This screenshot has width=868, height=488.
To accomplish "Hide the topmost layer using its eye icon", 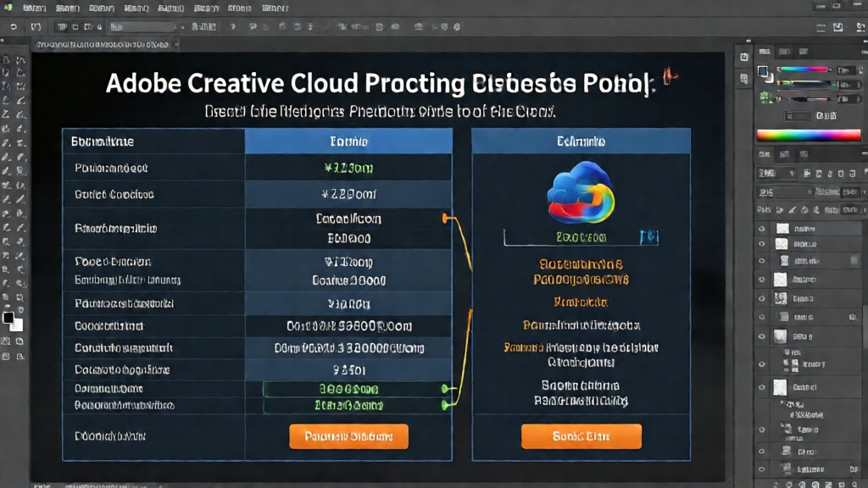I will pos(761,229).
